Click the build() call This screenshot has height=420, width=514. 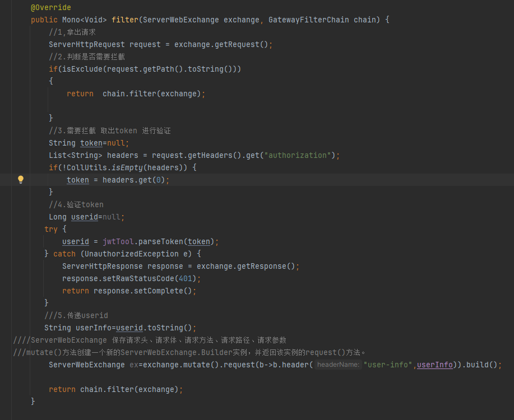[482, 365]
